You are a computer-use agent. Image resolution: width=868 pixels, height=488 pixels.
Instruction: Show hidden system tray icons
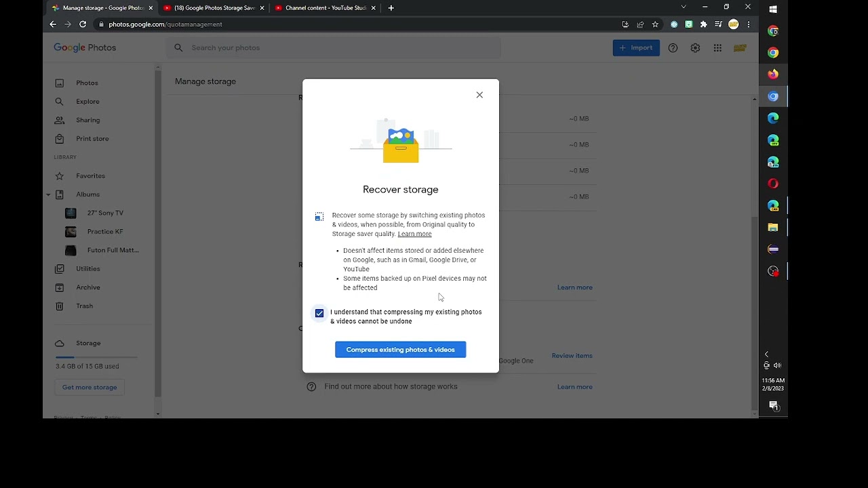click(x=767, y=354)
